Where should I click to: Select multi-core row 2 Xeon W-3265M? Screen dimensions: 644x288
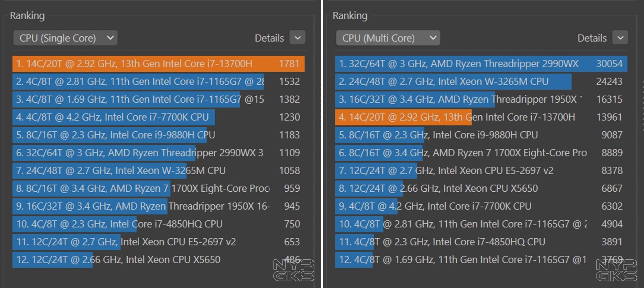tap(481, 82)
